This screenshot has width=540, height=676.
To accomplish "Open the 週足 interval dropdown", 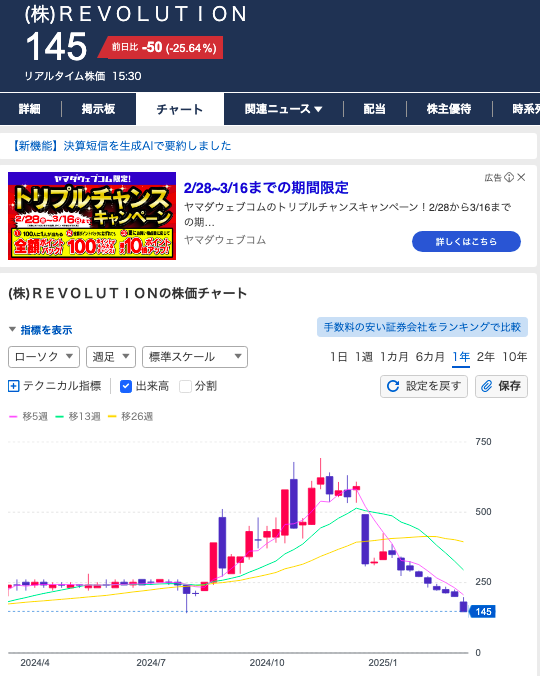I will (111, 357).
